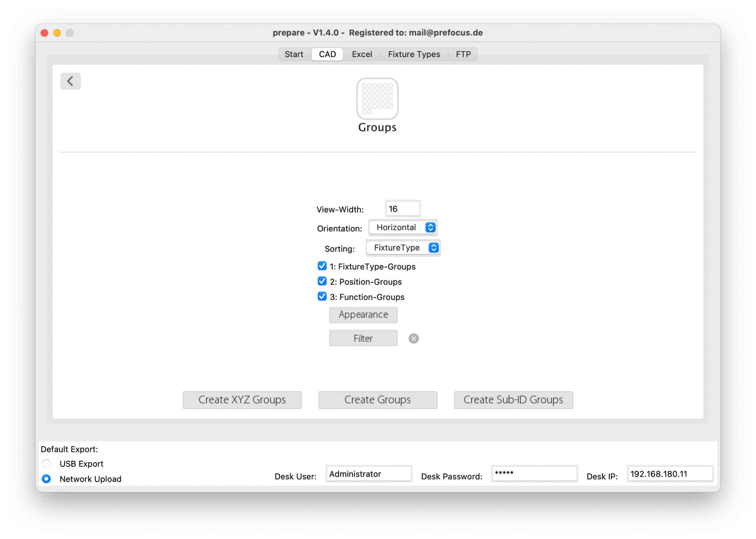Image resolution: width=756 pixels, height=539 pixels.
Task: Switch to the Excel tab
Action: coord(362,54)
